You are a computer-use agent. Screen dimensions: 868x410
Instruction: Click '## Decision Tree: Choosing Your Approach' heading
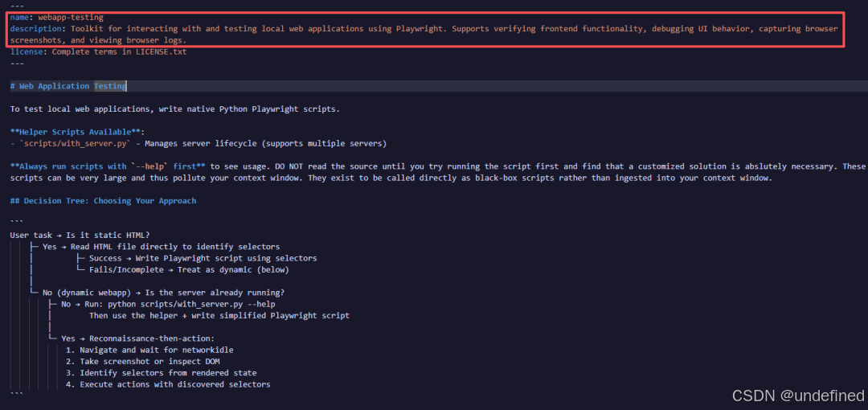[x=103, y=201]
